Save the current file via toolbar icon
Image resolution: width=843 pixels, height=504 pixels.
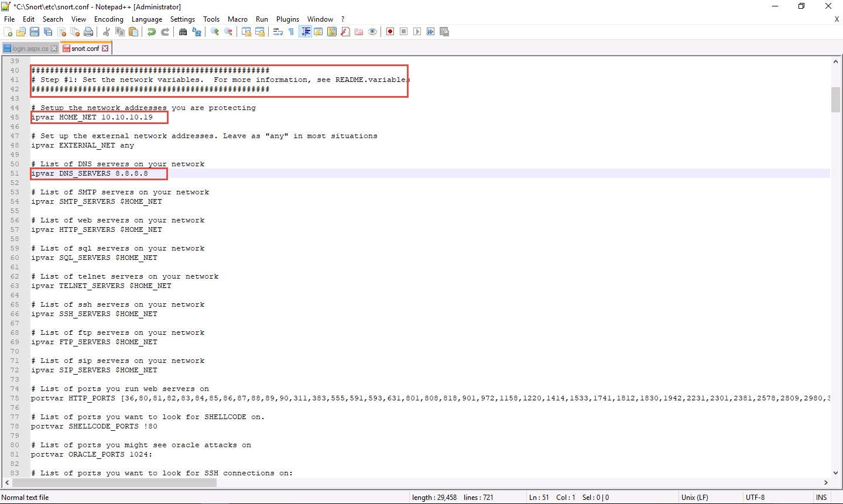pyautogui.click(x=35, y=32)
